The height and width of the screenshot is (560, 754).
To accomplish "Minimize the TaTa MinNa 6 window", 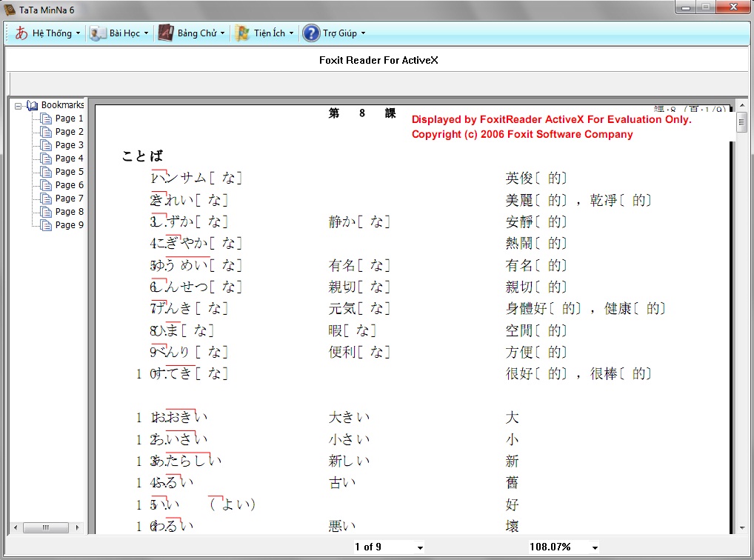I will tap(685, 7).
